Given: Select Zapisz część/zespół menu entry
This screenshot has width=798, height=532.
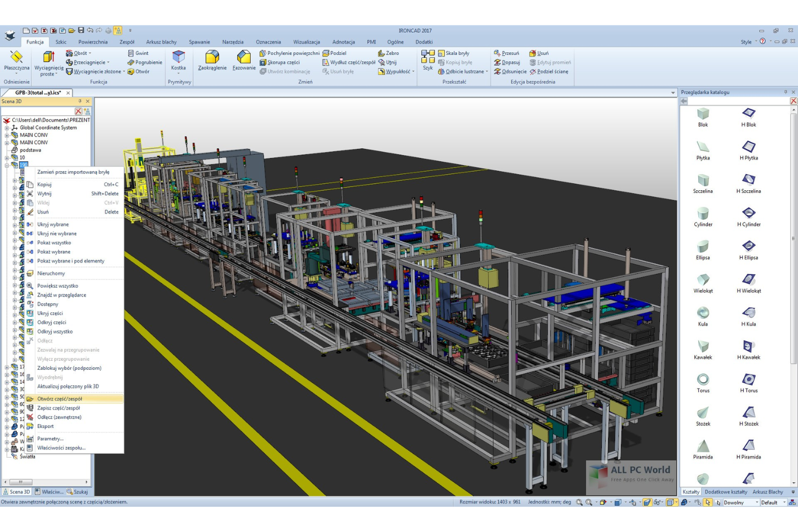Looking at the screenshot, I should click(x=74, y=408).
